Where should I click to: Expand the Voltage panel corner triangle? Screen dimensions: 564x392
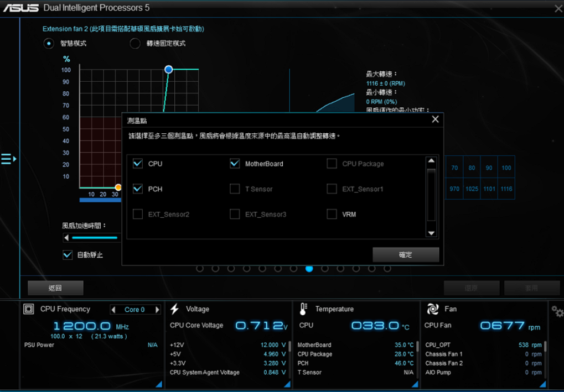286,384
